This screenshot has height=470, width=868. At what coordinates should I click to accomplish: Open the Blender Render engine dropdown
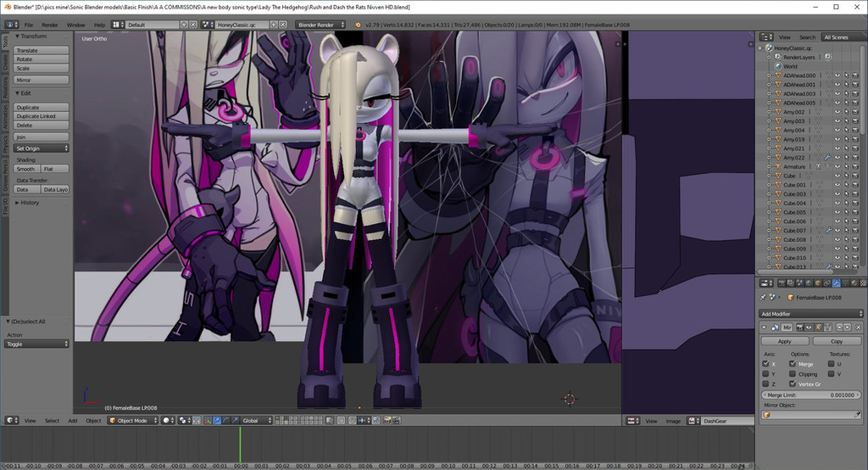(x=321, y=25)
